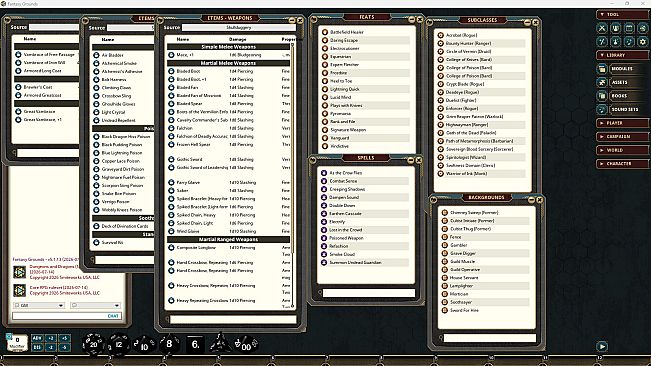
Task: Click the CHAT send label
Action: pos(113,316)
